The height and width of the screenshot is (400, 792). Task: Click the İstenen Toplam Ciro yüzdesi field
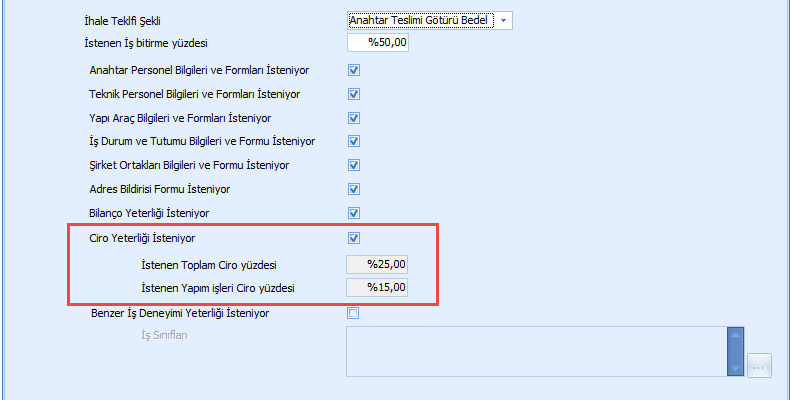(377, 264)
